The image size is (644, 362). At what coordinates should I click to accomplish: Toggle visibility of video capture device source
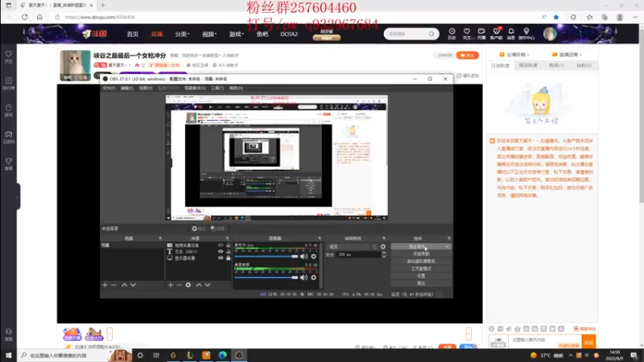221,245
